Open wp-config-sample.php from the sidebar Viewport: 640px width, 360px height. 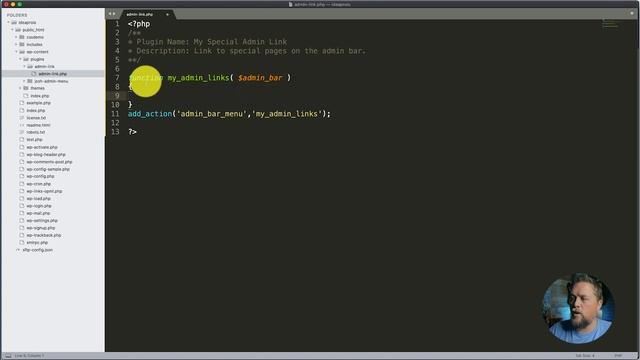[x=48, y=169]
